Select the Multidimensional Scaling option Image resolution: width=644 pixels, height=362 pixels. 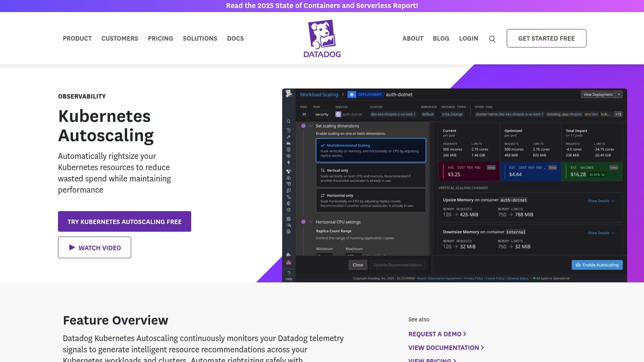[x=371, y=150]
